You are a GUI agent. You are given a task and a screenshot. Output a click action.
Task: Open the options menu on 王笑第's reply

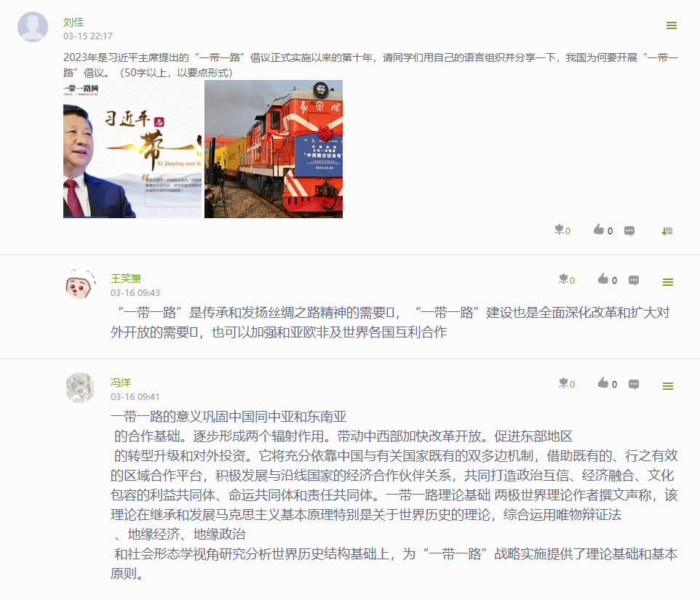click(668, 282)
